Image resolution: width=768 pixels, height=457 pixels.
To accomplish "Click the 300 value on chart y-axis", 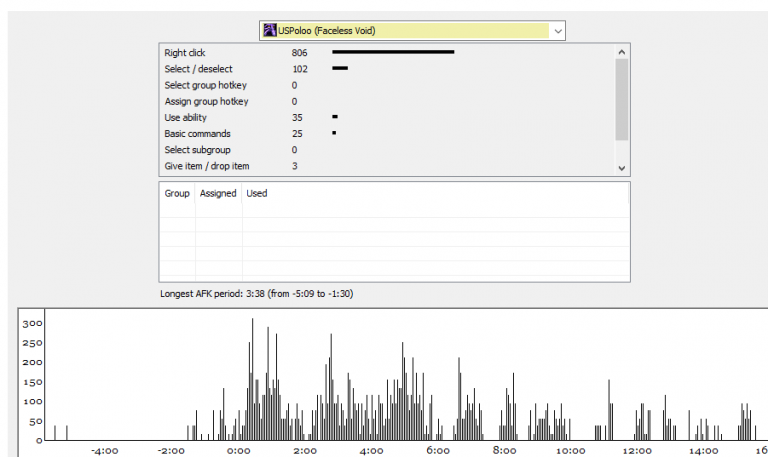I will pos(32,323).
